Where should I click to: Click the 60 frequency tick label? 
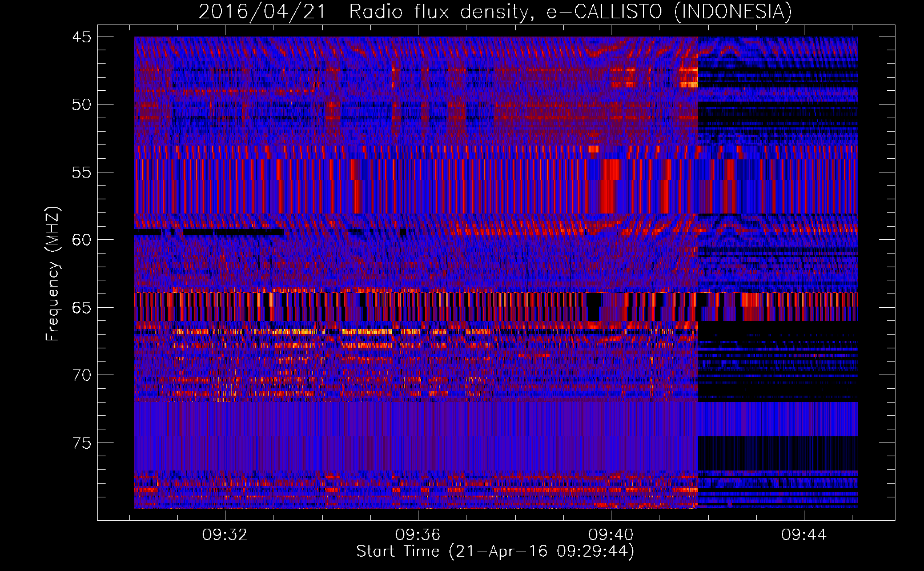(x=81, y=240)
